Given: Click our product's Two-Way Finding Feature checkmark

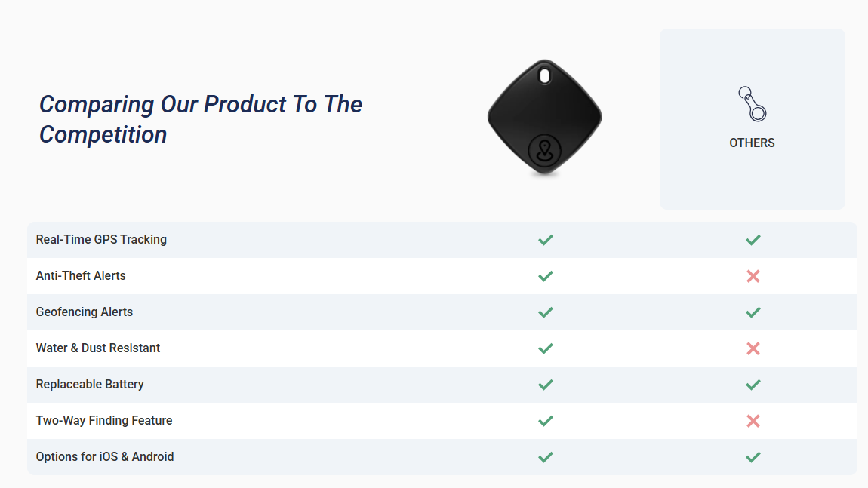Looking at the screenshot, I should (x=546, y=421).
